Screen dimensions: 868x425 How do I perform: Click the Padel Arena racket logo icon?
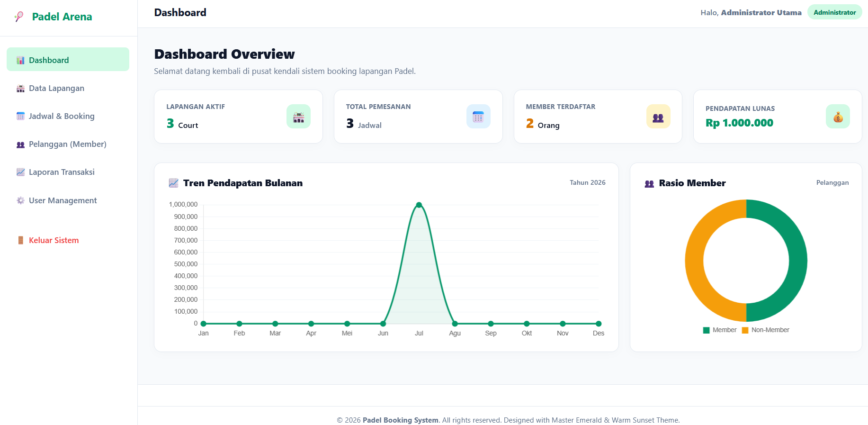(19, 17)
